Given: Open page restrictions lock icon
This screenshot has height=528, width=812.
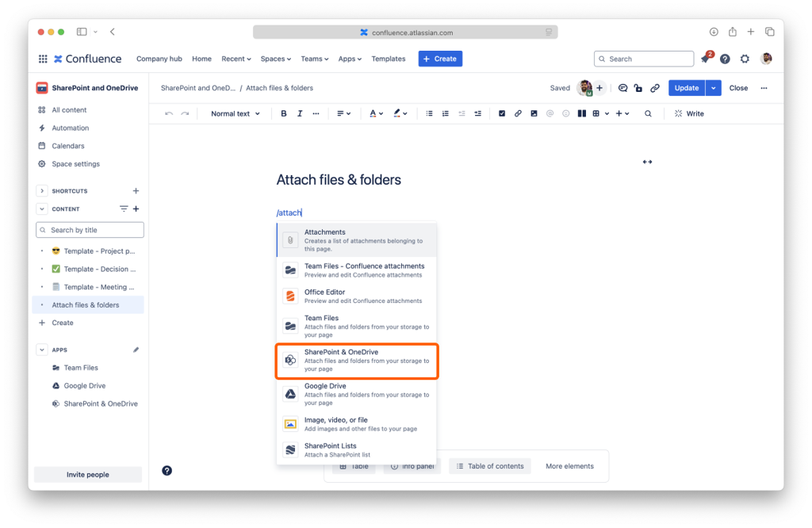Looking at the screenshot, I should coord(638,88).
